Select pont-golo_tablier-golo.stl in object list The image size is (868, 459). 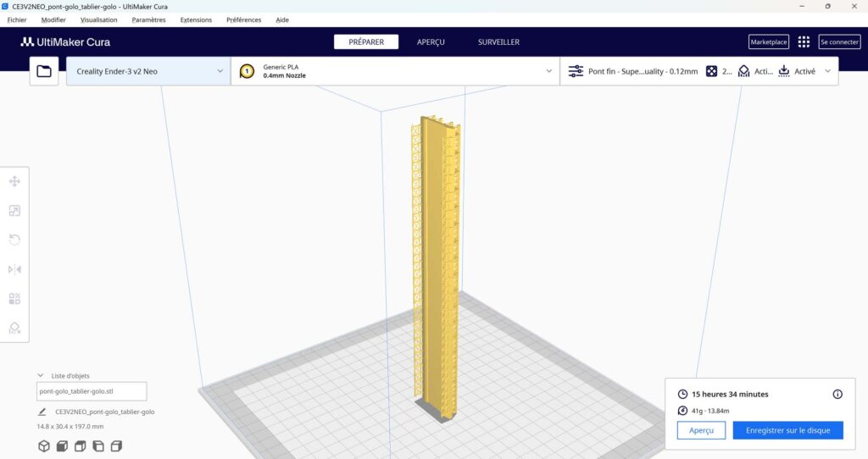(x=92, y=391)
